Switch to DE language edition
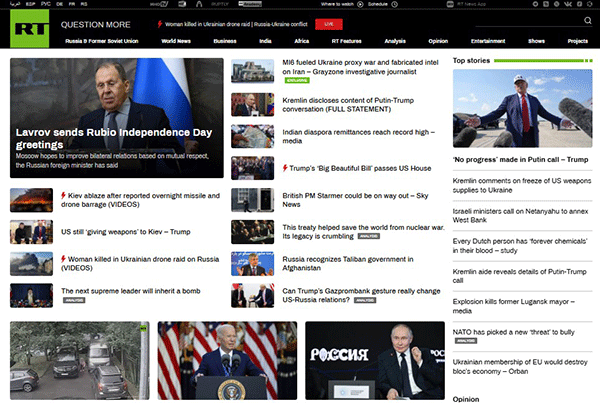This screenshot has width=600, height=403. point(59,4)
